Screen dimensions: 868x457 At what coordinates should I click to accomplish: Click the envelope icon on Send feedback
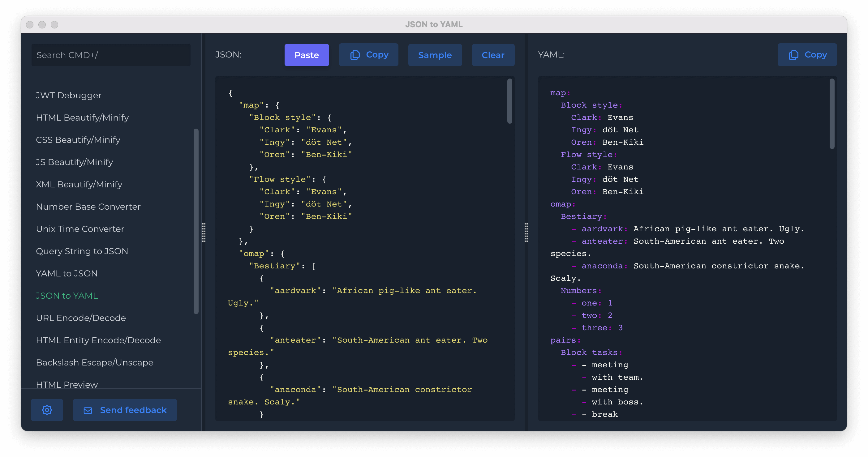[x=88, y=410]
